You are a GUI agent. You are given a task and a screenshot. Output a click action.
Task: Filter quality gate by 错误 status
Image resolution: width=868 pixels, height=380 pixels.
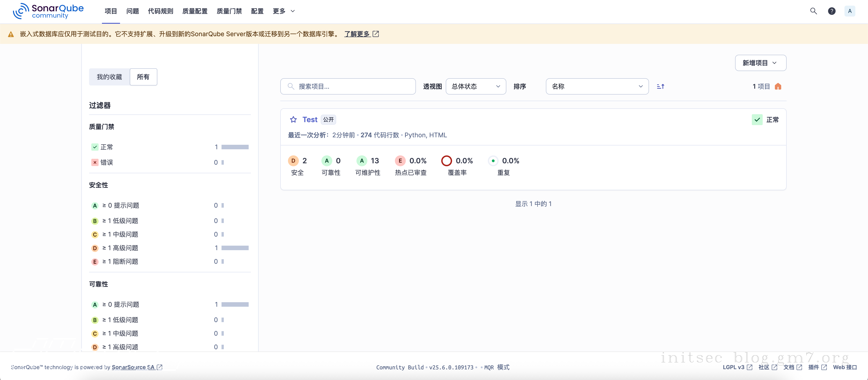106,163
